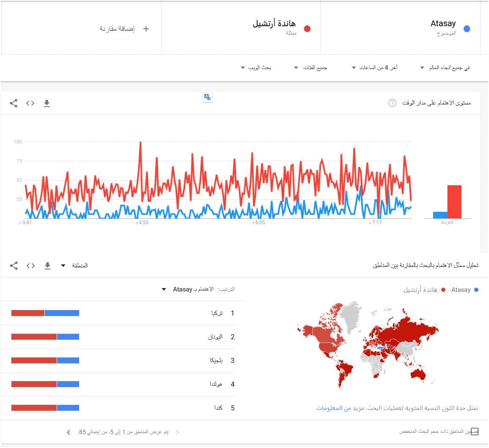Open the worldwide location dropdown

pyautogui.click(x=445, y=68)
